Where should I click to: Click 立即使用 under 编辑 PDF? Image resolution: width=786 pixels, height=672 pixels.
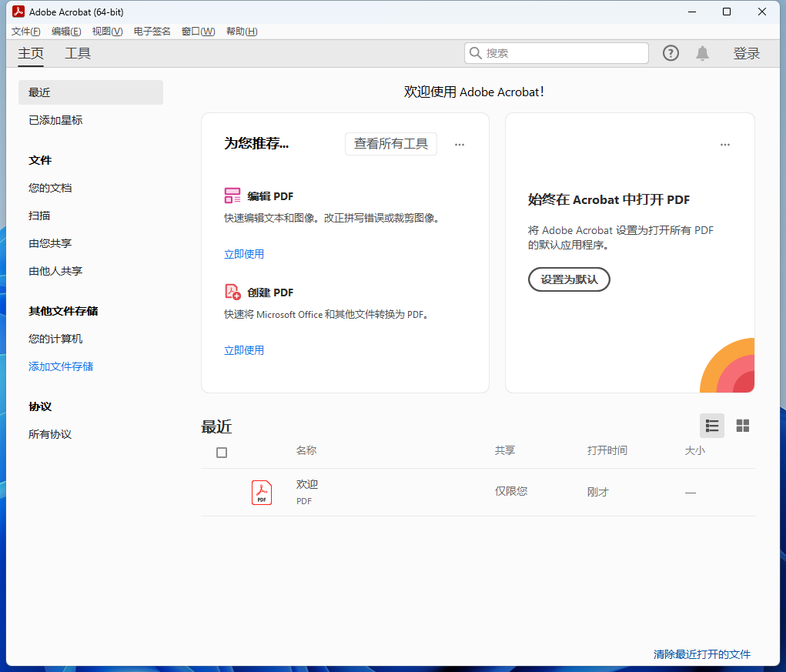(243, 254)
